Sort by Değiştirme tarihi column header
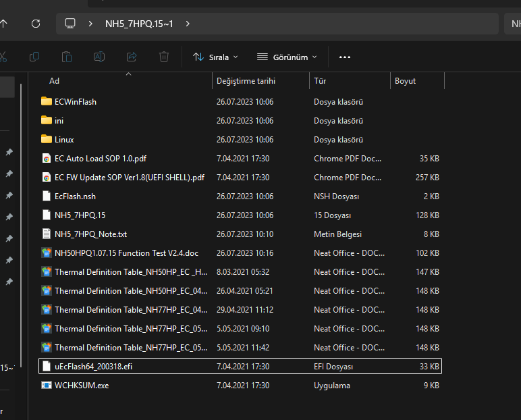Screen dimensions: 521x420 tap(246, 81)
